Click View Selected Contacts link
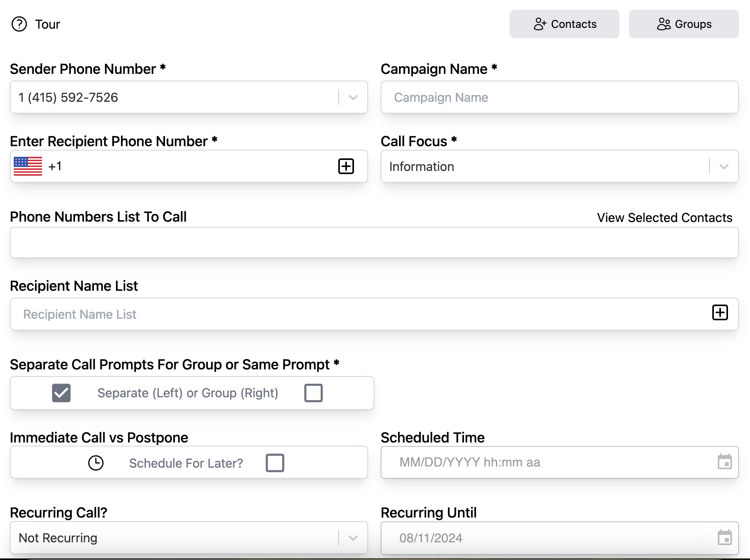 (664, 218)
